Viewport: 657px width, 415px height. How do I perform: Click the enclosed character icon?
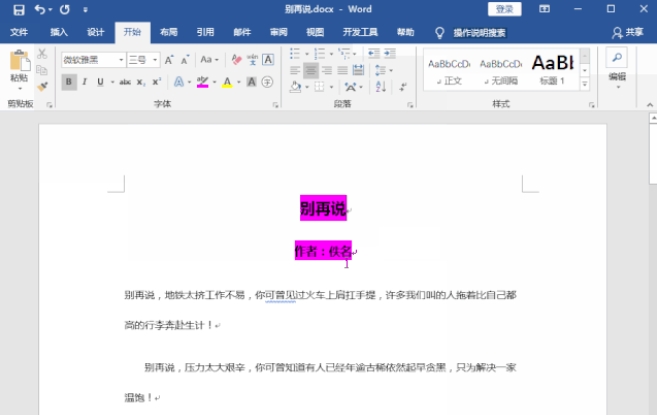(x=267, y=82)
